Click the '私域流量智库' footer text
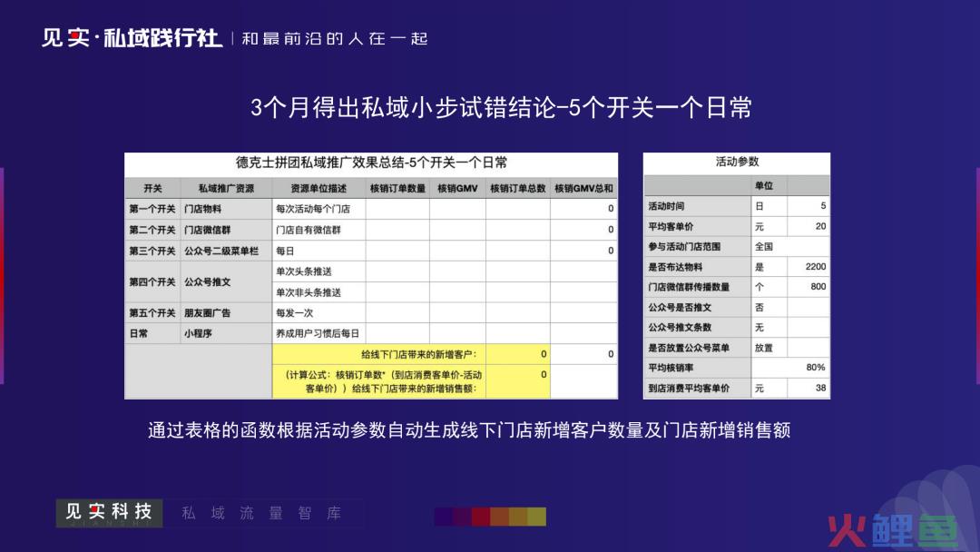The height and width of the screenshot is (552, 980). coord(261,513)
